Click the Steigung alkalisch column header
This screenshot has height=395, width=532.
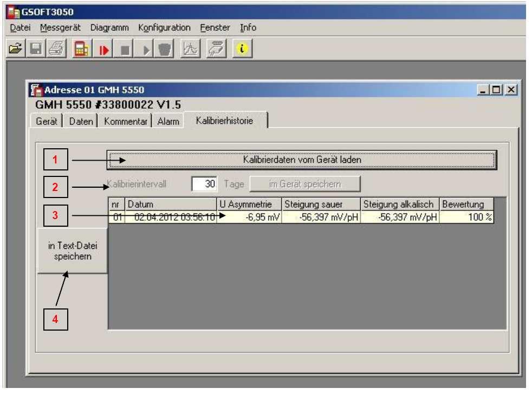pos(400,205)
